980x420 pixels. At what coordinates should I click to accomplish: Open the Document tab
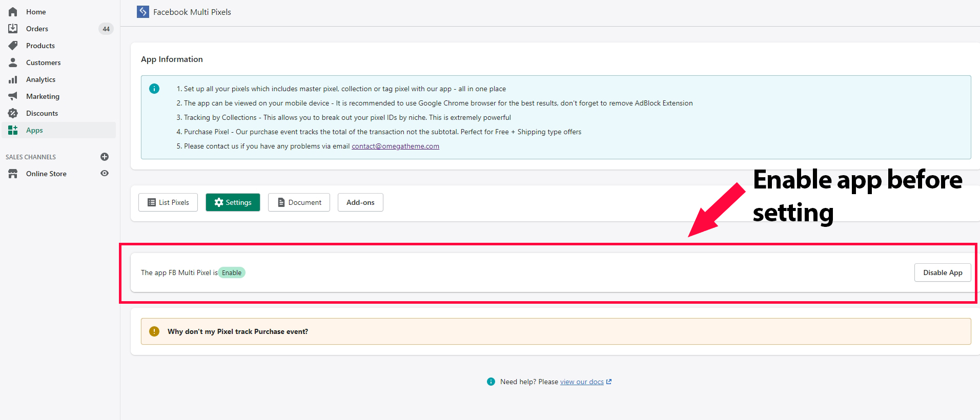pos(299,202)
